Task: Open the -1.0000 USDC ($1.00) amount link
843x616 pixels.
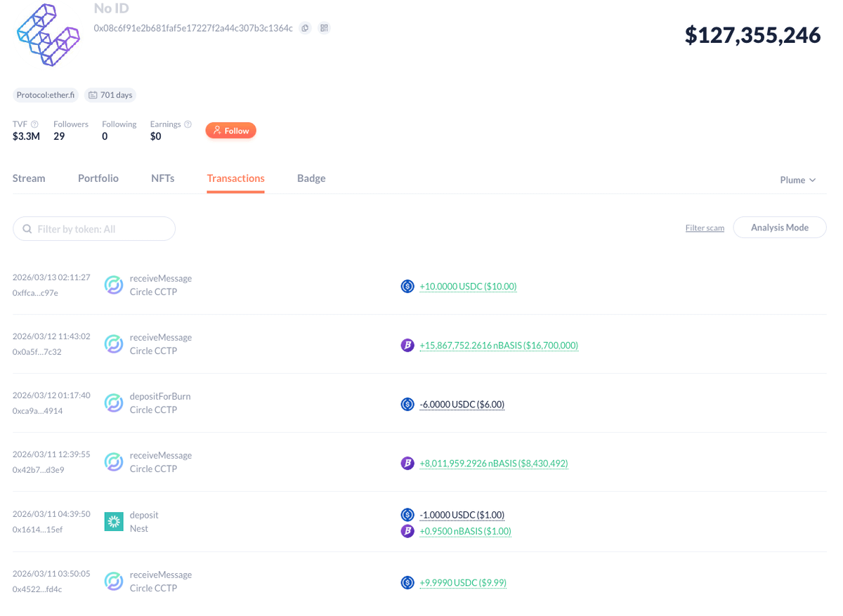Action: pos(462,515)
